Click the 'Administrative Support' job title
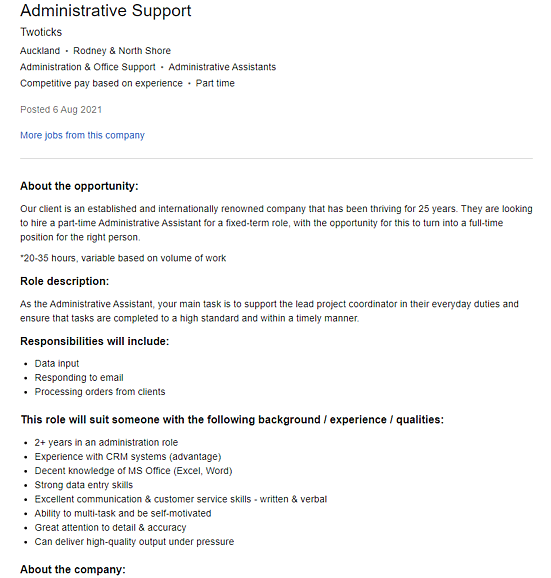 tap(106, 11)
